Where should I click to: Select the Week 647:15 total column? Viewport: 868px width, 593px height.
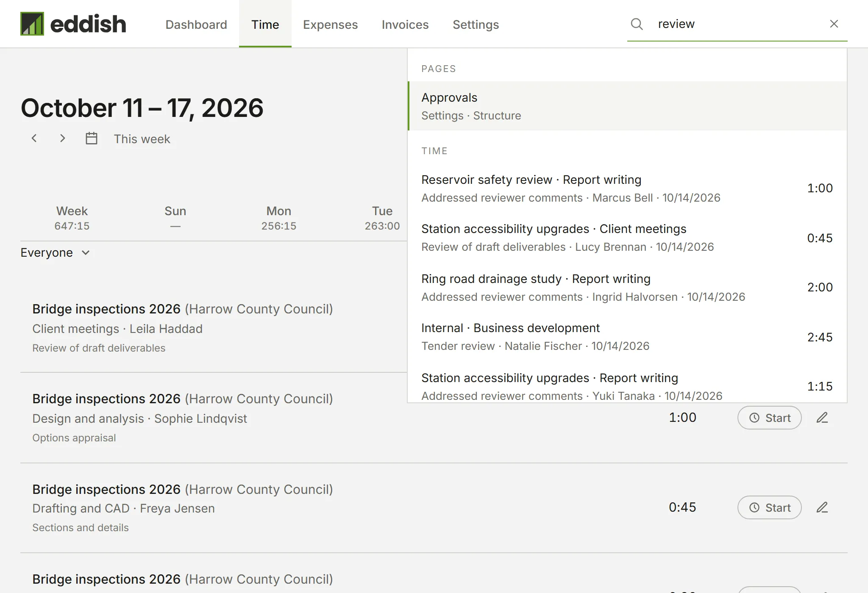72,218
